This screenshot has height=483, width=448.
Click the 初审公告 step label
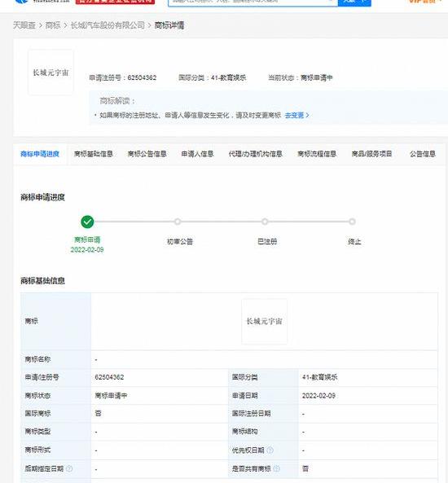180,241
